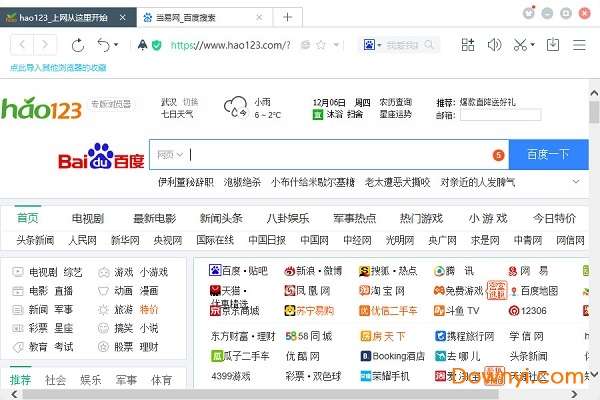Screen dimensions: 600x400
Task: Reload the page with the refresh icon
Action: 78,45
